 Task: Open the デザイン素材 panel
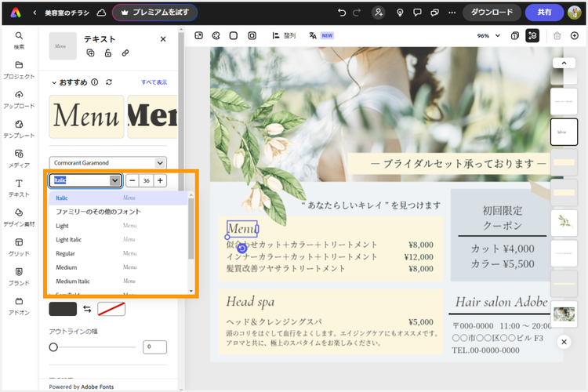[19, 218]
